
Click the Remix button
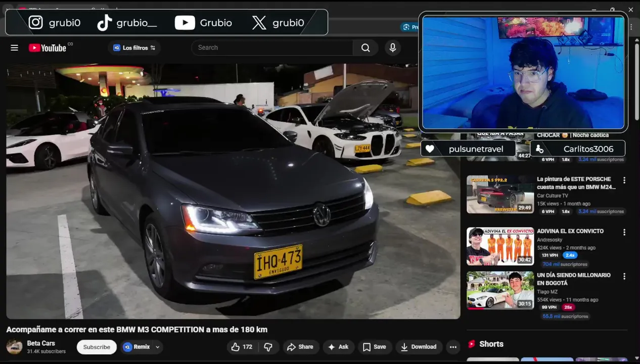click(137, 347)
